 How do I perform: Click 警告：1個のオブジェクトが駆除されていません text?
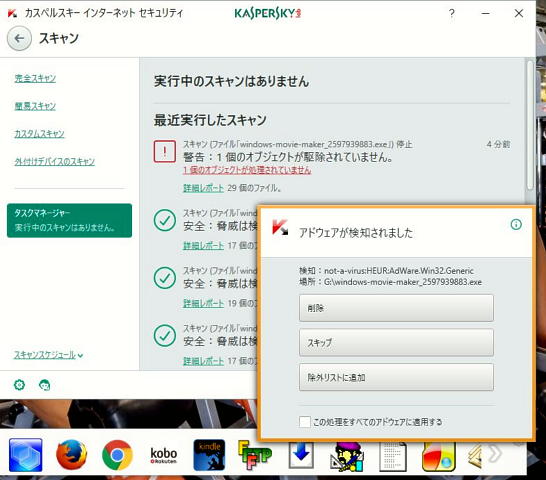(288, 157)
